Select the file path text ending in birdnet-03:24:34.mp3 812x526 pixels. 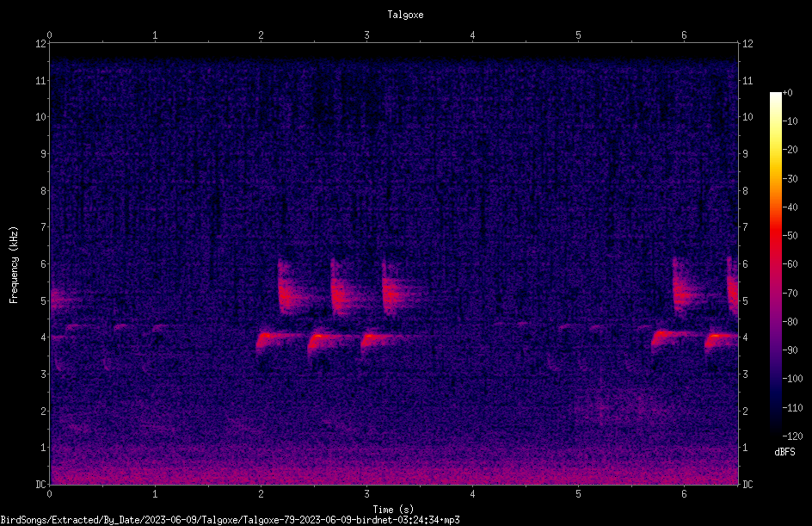pos(230,520)
